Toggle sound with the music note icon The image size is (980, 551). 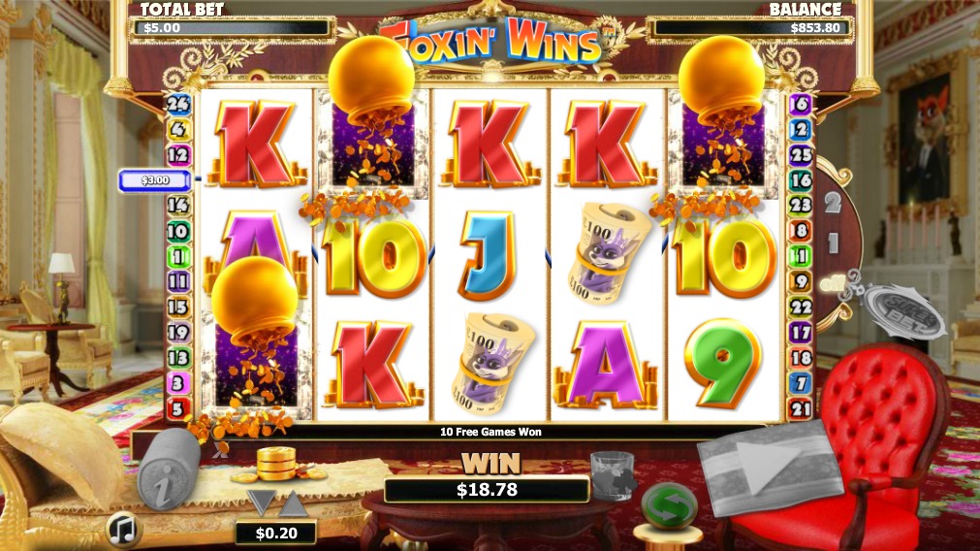point(124,529)
